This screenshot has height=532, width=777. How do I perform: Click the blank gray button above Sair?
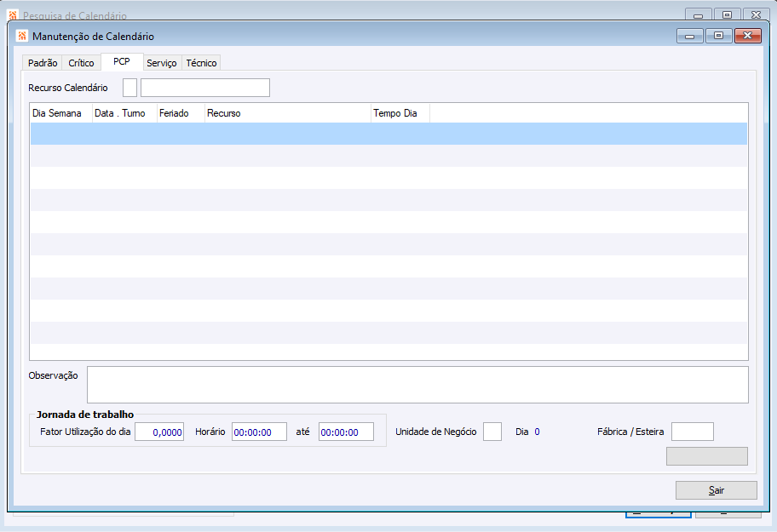point(706,456)
